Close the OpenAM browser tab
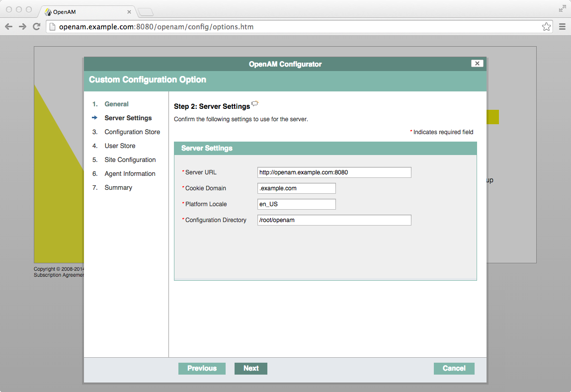 point(129,12)
